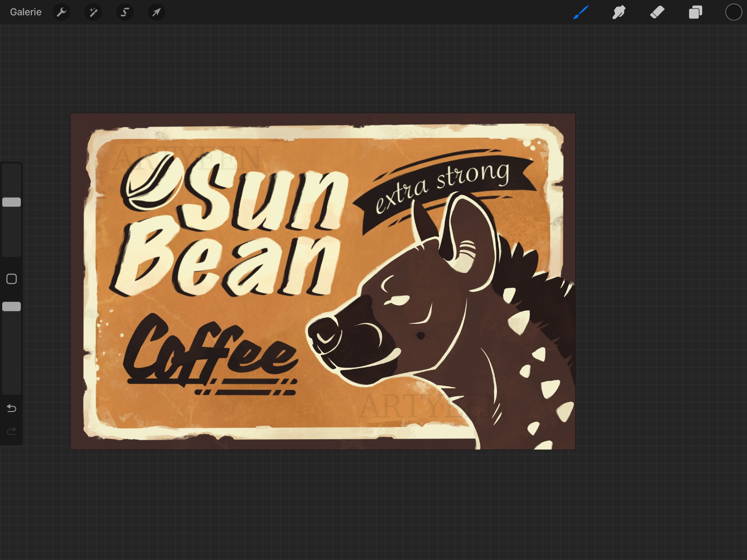Redo the last undone action

[12, 431]
